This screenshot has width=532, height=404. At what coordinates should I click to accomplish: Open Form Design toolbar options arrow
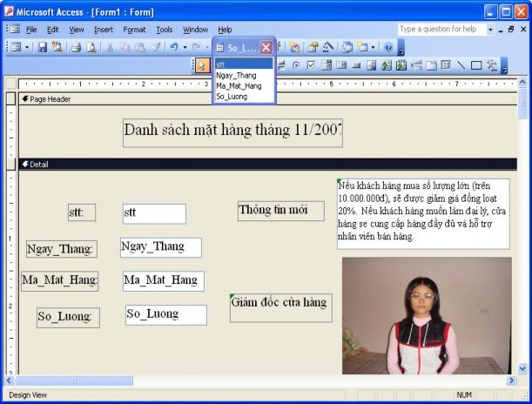401,48
